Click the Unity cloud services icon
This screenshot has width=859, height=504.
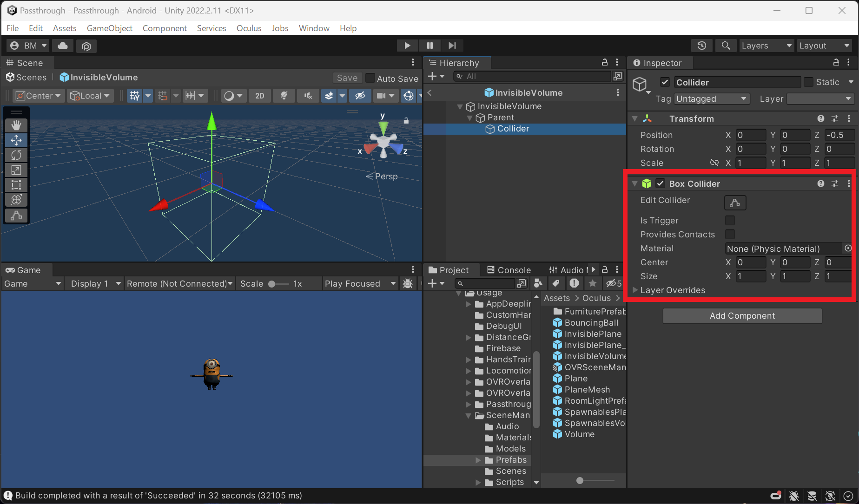[x=62, y=46]
